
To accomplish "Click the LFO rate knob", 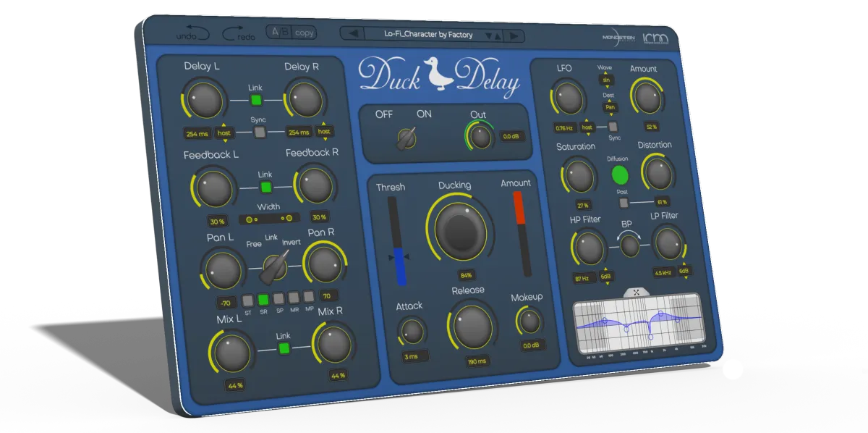I will (x=568, y=97).
